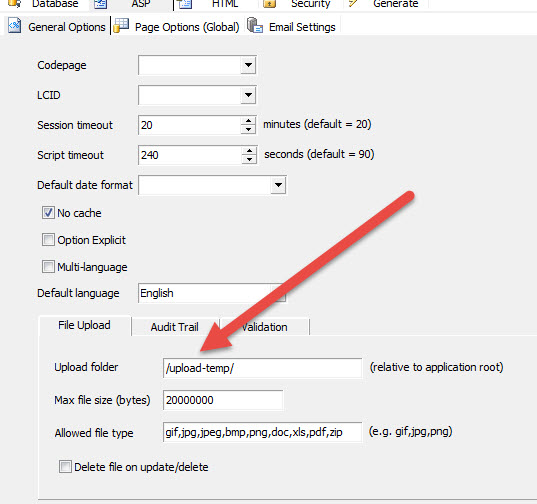Click the Email Settings icon
Viewport: 537px width, 504px height.
click(255, 25)
